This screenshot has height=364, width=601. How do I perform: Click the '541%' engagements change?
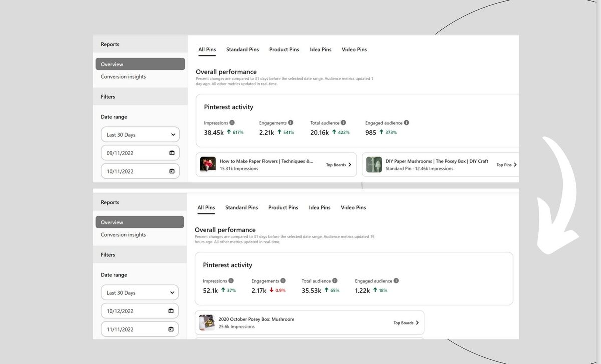pos(288,133)
